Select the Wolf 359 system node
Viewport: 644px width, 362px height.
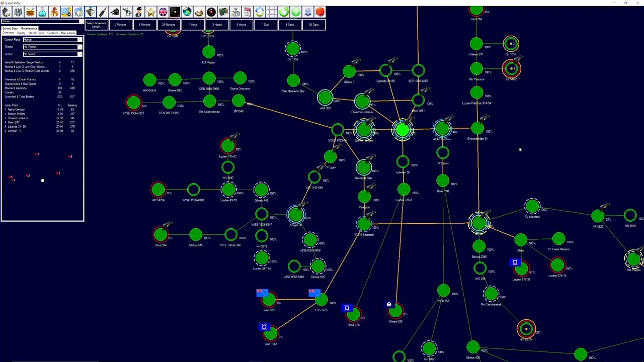pos(325,98)
